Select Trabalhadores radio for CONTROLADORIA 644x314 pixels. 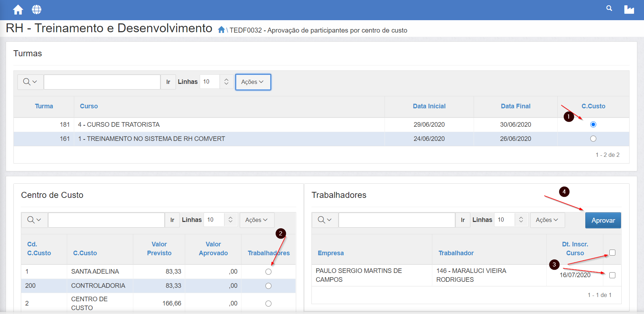(x=268, y=286)
